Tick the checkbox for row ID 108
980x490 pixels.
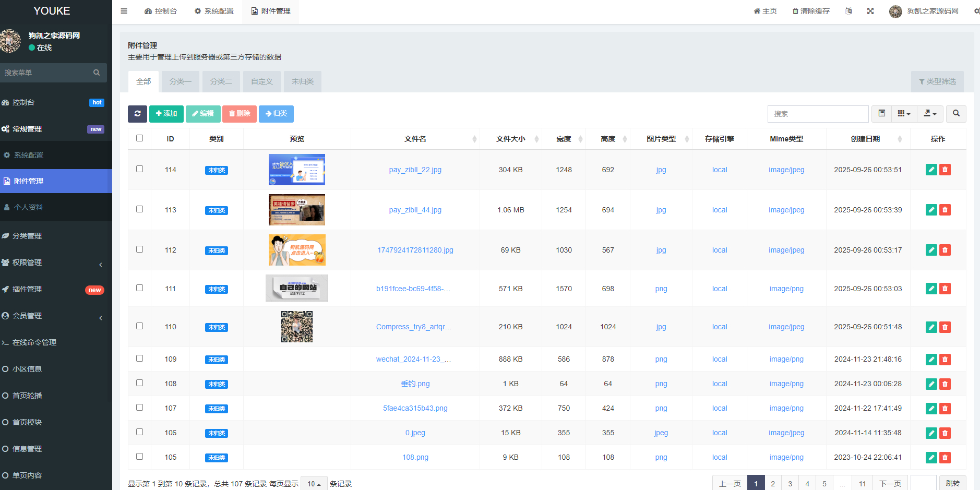coord(139,383)
